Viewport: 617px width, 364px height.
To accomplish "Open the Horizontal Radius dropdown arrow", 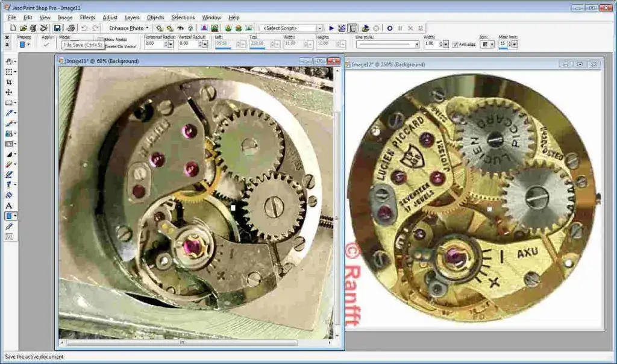I will pyautogui.click(x=171, y=45).
